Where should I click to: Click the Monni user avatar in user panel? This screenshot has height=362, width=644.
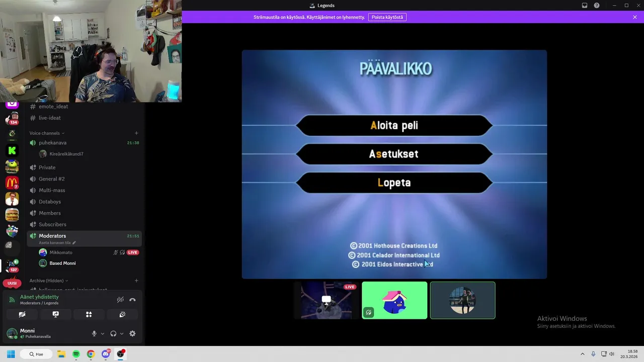(12, 333)
